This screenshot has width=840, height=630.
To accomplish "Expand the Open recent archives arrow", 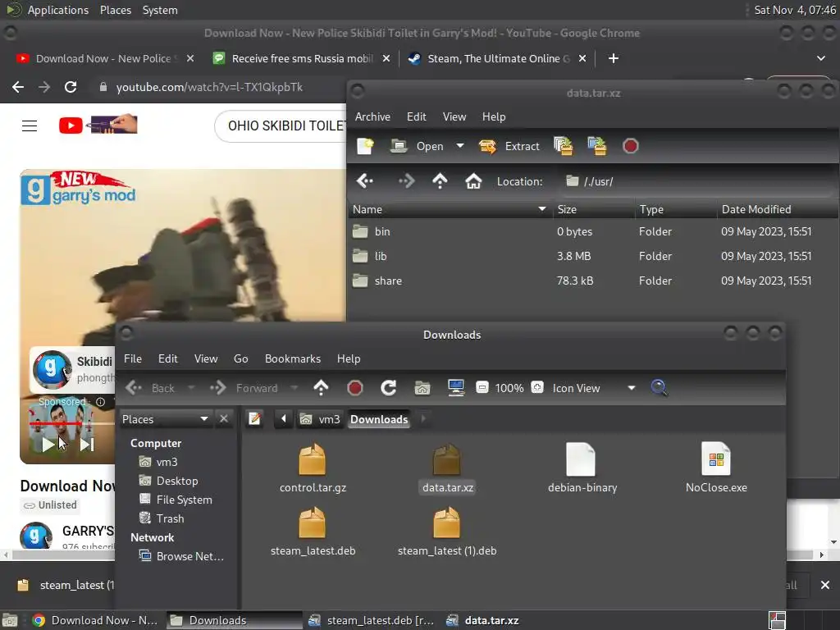I will pyautogui.click(x=459, y=146).
